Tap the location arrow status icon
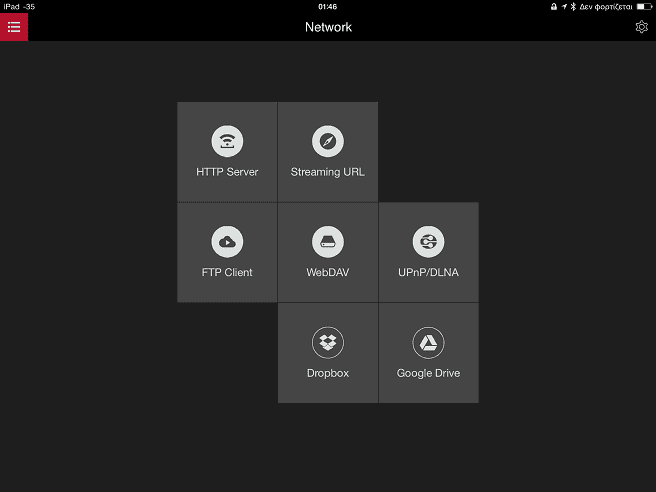 tap(564, 7)
